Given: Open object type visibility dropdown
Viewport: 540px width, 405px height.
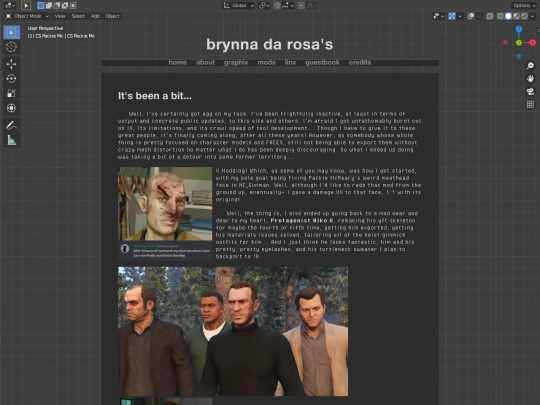Looking at the screenshot, I should [x=438, y=16].
